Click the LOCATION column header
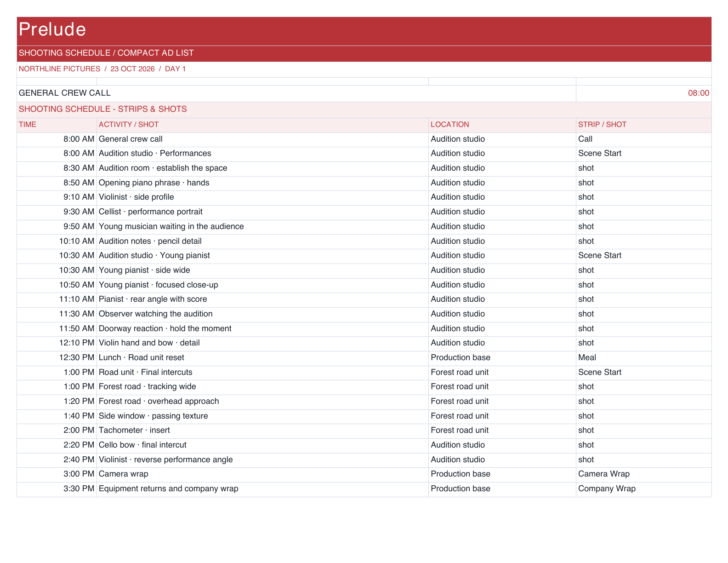Viewport: 728px width, 563px height. click(502, 125)
